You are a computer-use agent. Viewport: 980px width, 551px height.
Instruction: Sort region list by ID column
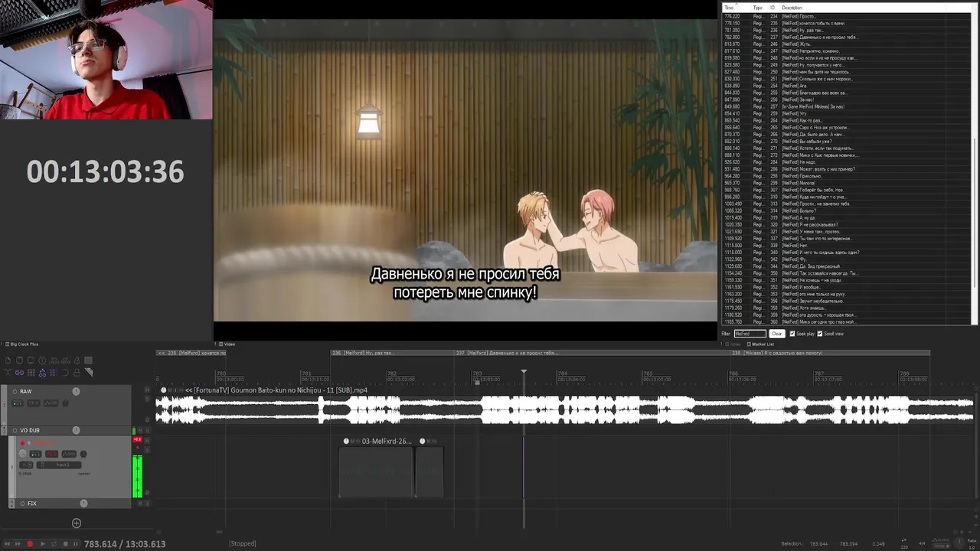773,8
